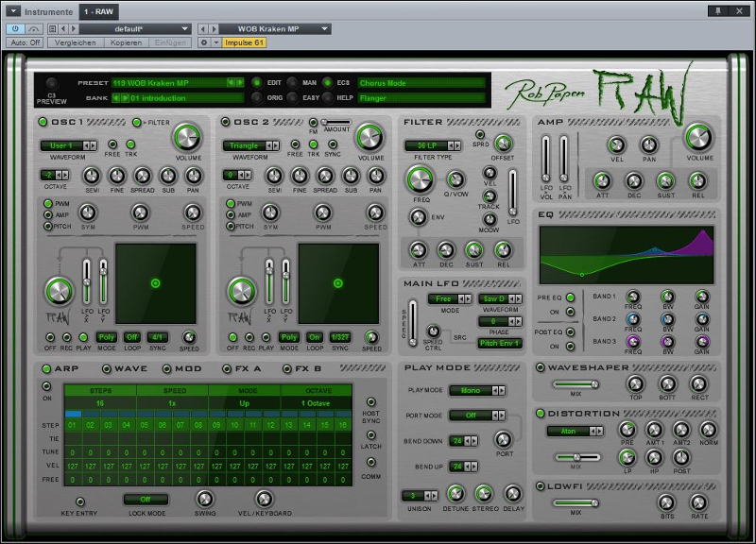Screen dimensions: 756x544
Task: Enable Arp HOST SYNC LED
Action: pos(370,402)
